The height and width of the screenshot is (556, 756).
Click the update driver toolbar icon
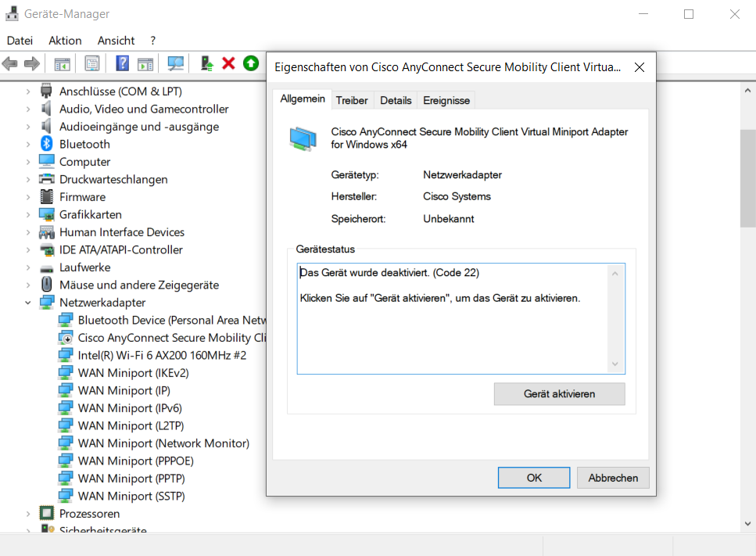pyautogui.click(x=207, y=63)
